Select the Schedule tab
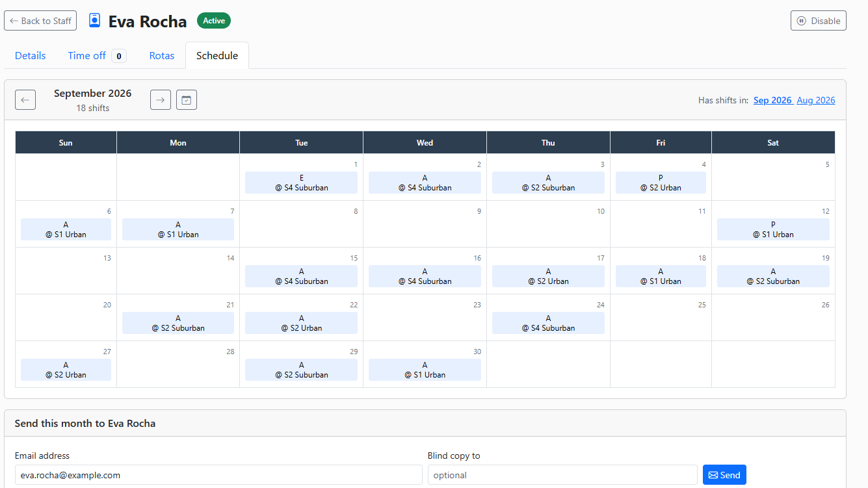868x488 pixels. click(x=217, y=56)
